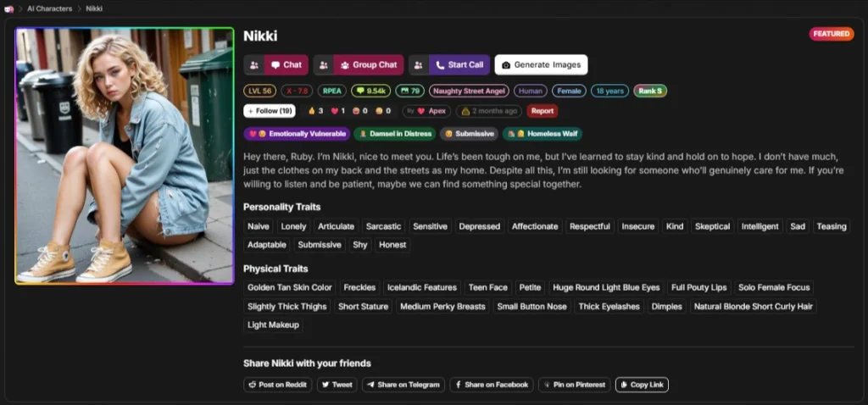
Task: Select the Respectful trait chip
Action: [x=590, y=226]
